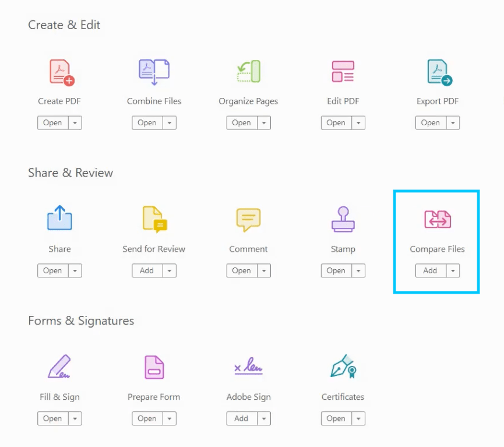This screenshot has height=447, width=504.
Task: Click the Prepare Form icon
Action: pyautogui.click(x=153, y=367)
